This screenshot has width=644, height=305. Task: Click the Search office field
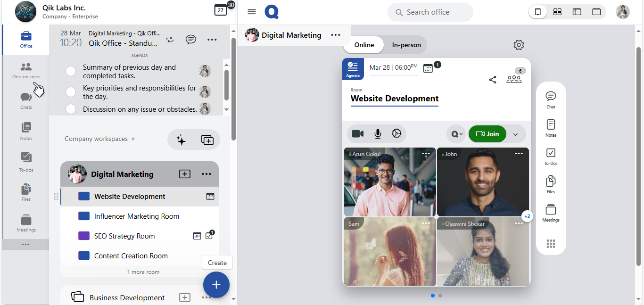pos(430,12)
